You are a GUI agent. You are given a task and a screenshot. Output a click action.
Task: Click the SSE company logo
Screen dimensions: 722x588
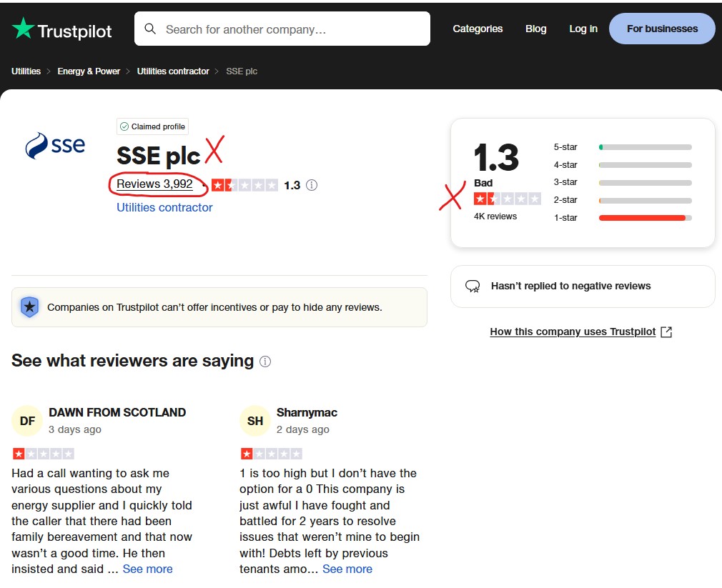click(55, 145)
